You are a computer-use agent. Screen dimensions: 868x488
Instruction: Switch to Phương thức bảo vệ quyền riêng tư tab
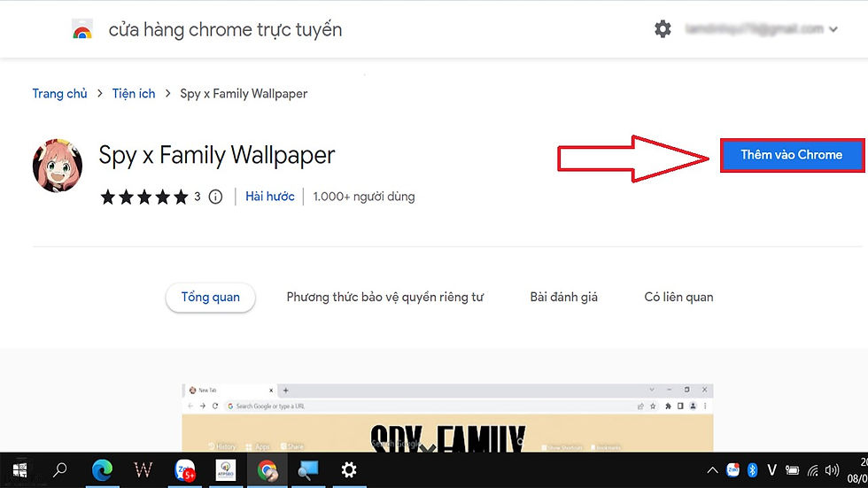384,297
